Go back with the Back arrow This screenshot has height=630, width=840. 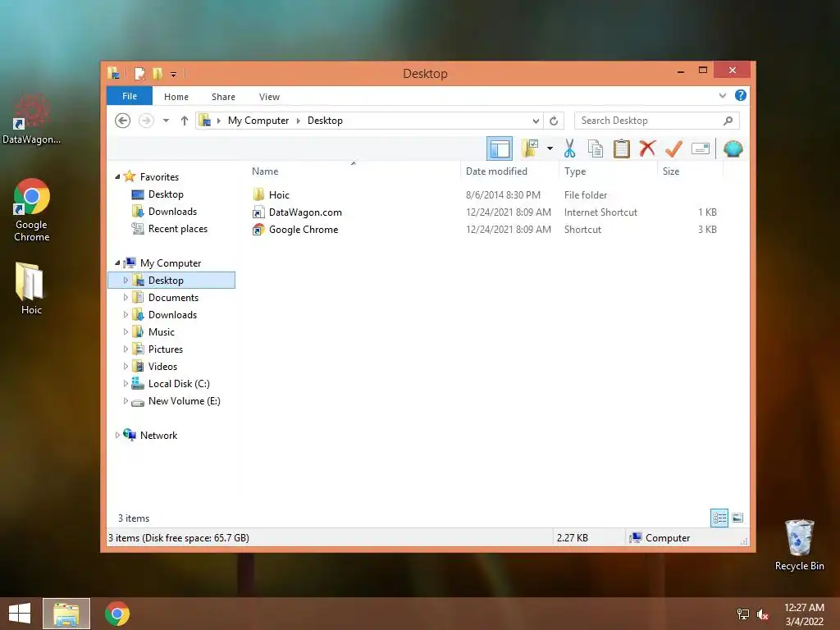pos(123,121)
